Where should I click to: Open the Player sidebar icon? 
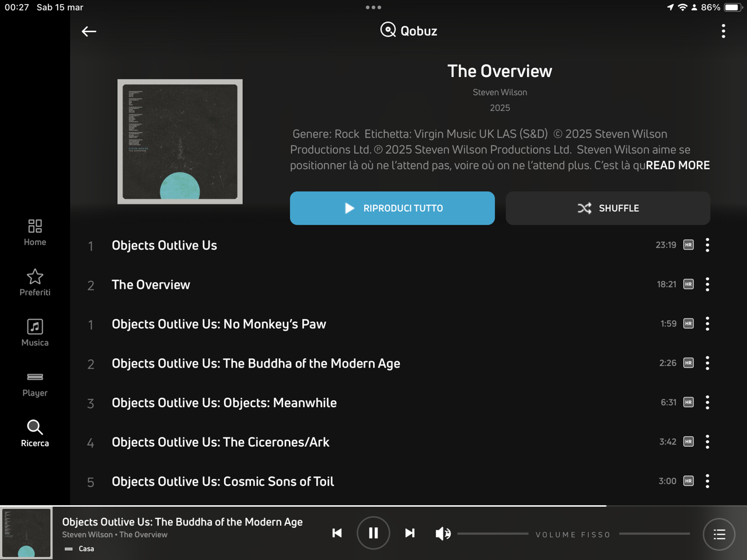[35, 384]
